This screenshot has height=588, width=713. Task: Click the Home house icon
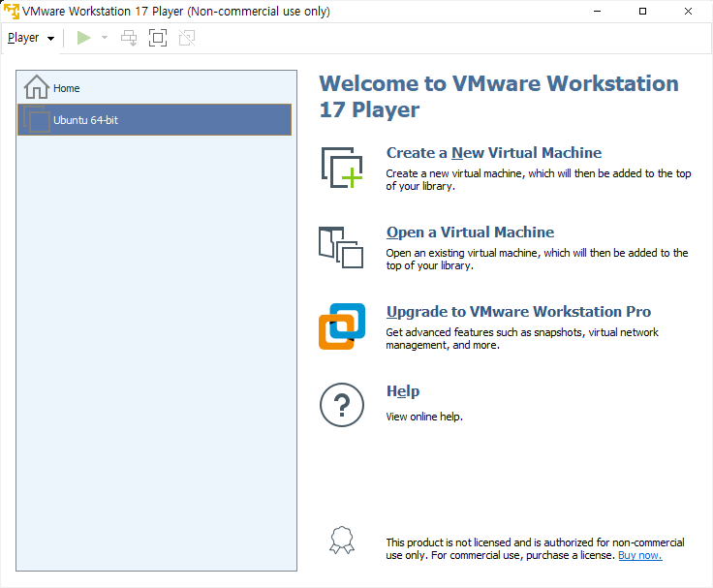[37, 86]
